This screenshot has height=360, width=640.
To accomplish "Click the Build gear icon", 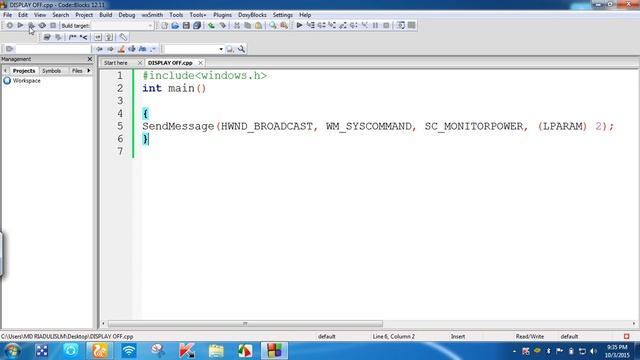I will tap(9, 25).
